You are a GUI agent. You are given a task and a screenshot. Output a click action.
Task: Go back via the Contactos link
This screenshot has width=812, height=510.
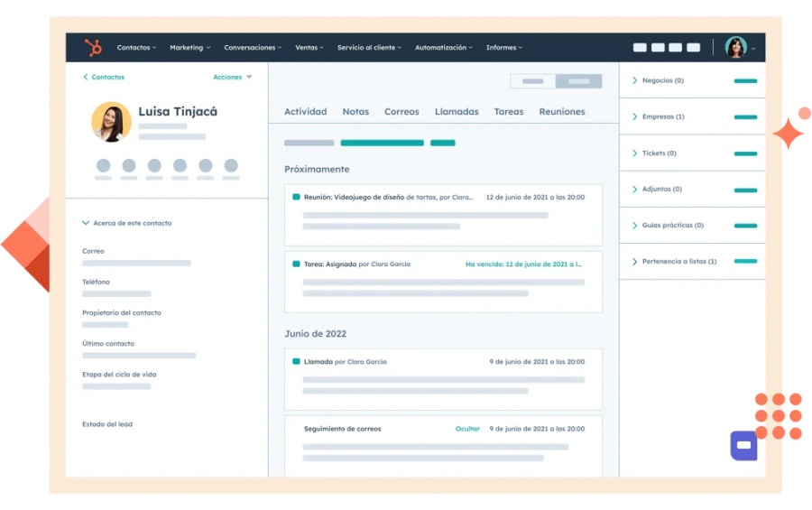[104, 78]
